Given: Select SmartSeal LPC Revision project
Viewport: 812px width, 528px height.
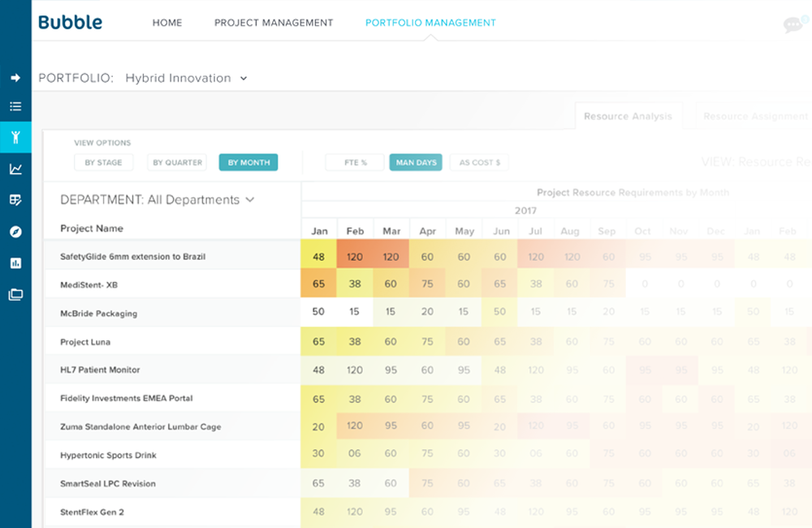Looking at the screenshot, I should coord(108,484).
